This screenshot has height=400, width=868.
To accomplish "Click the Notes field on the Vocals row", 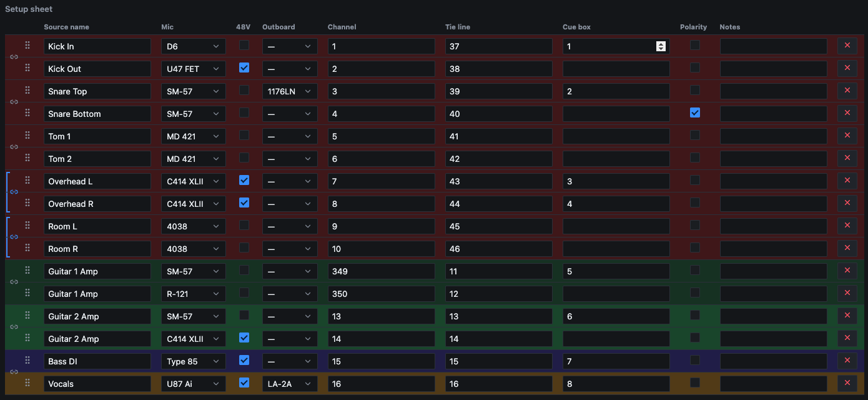I will click(774, 384).
